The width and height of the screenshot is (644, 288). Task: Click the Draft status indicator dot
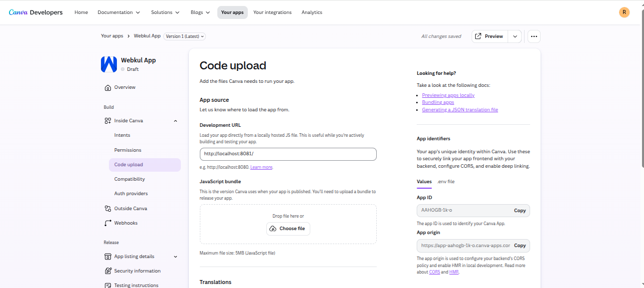122,69
